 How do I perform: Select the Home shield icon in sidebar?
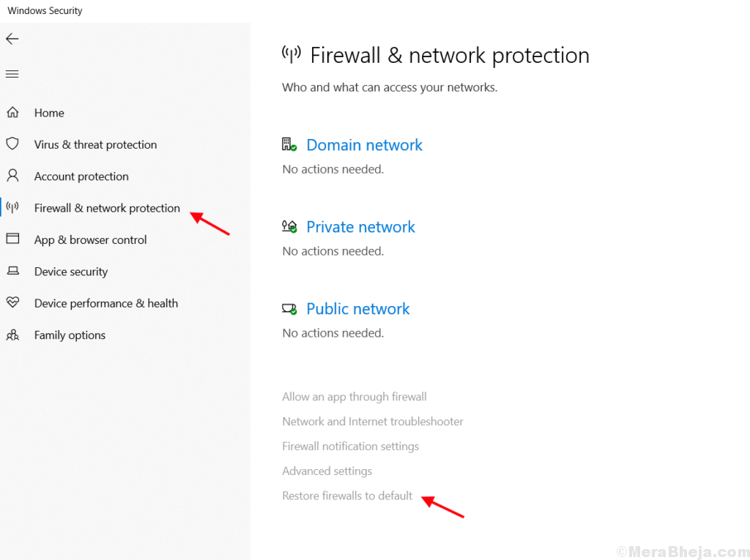tap(13, 112)
